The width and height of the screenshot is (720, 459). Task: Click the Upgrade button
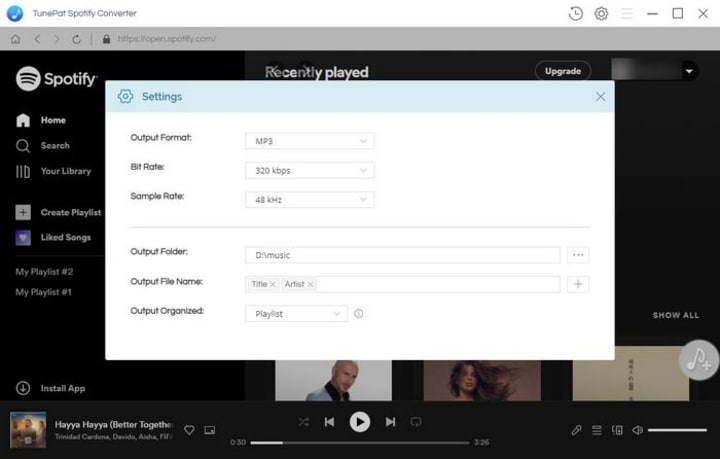point(562,71)
